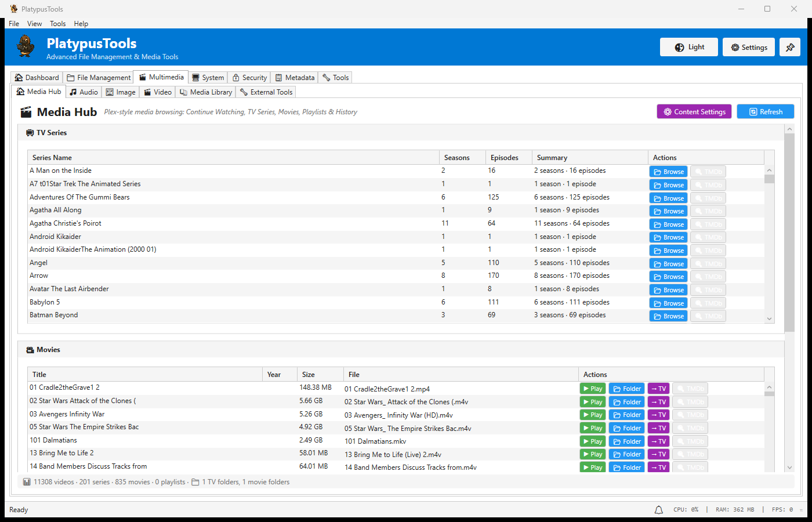Click the PlatypusTools platypus logo

(26, 46)
